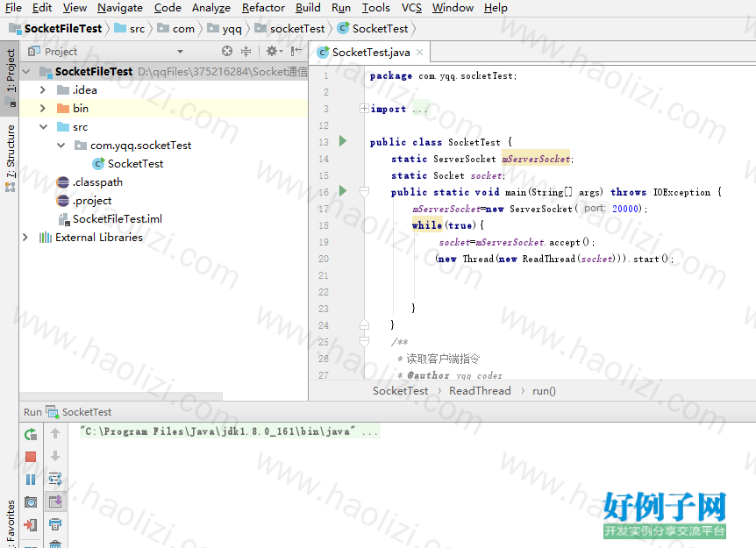The image size is (756, 548).
Task: Open the Navigate menu
Action: [x=120, y=8]
